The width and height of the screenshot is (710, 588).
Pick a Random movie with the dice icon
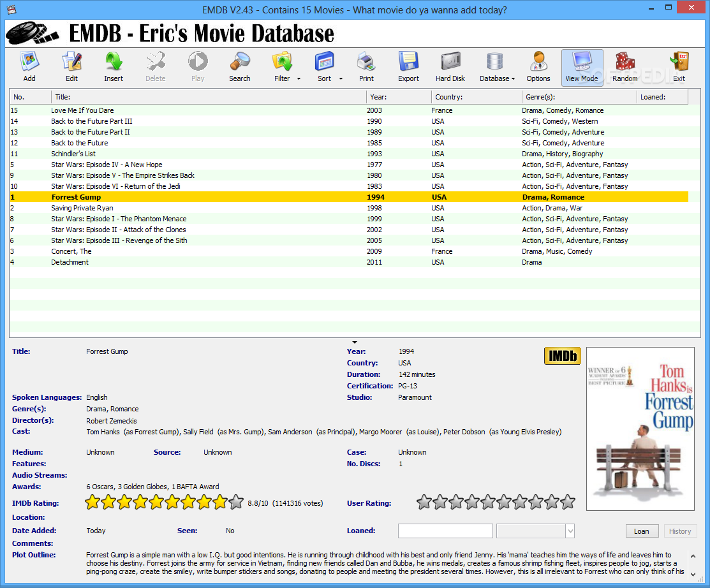pyautogui.click(x=625, y=67)
